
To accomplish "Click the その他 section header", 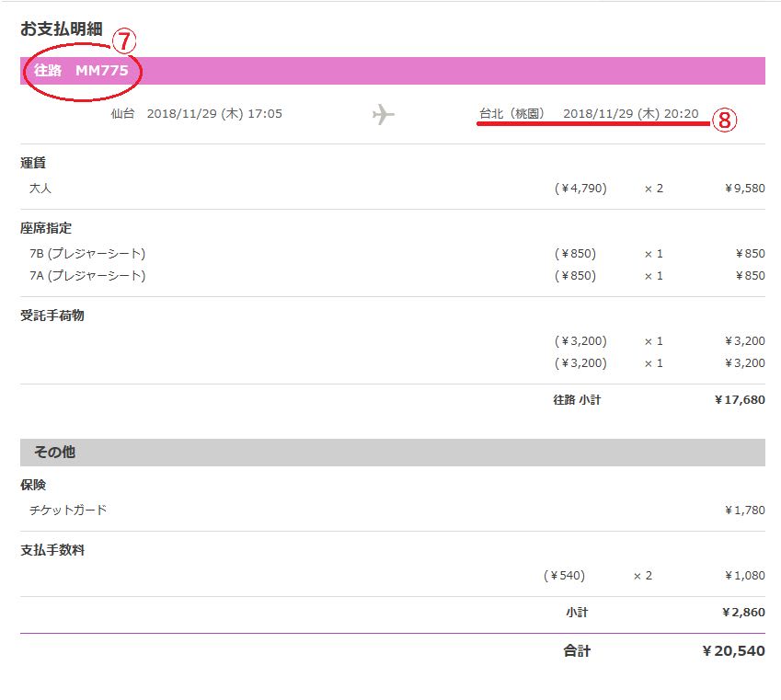I will (393, 453).
